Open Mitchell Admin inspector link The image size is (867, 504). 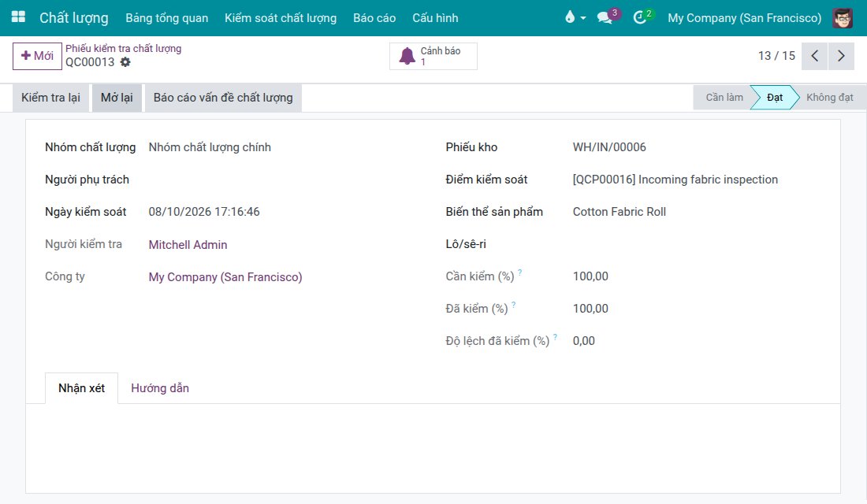click(188, 245)
